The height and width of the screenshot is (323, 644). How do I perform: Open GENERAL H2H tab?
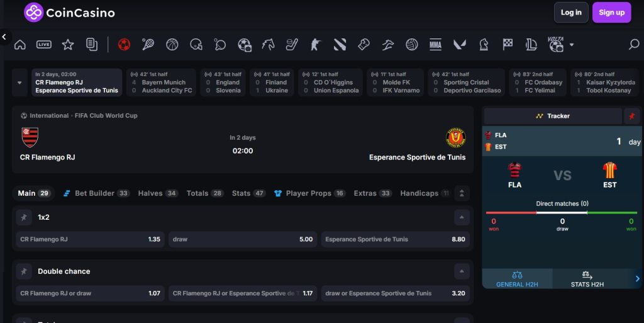[517, 279]
